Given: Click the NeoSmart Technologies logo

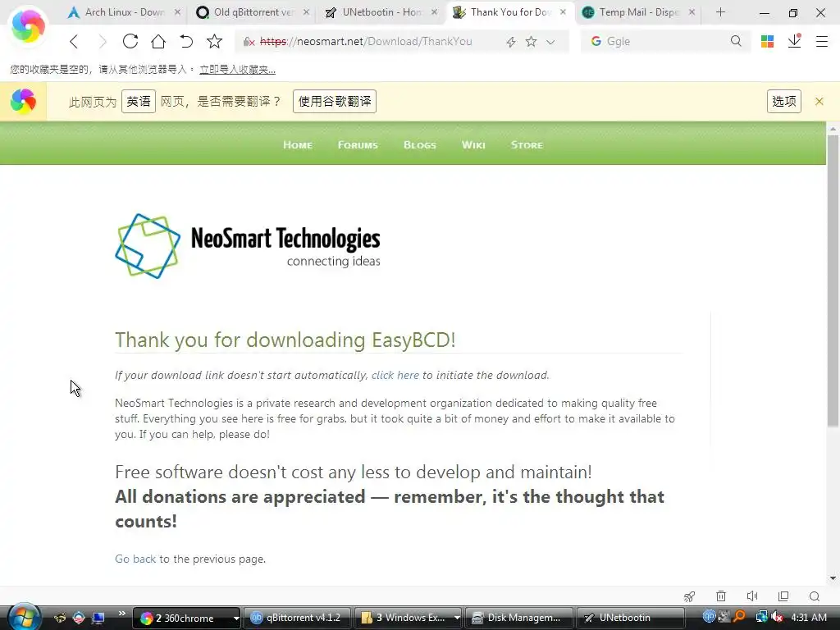Looking at the screenshot, I should point(248,246).
